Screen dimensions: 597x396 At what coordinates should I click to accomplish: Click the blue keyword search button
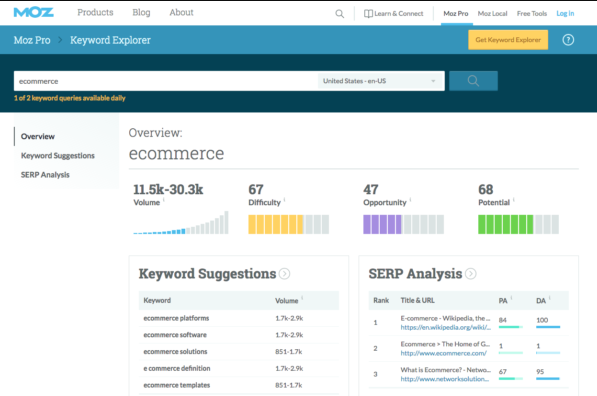(x=473, y=81)
